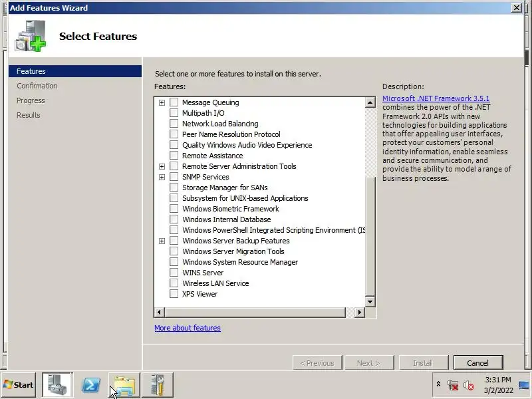Enable Windows Biometric Framework checkbox
Screen dimensions: 532x399
coord(174,209)
